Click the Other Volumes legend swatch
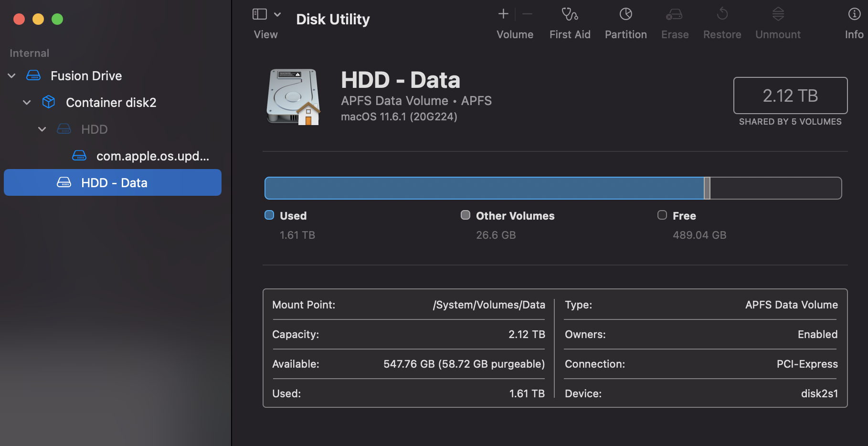868x446 pixels. [x=466, y=215]
